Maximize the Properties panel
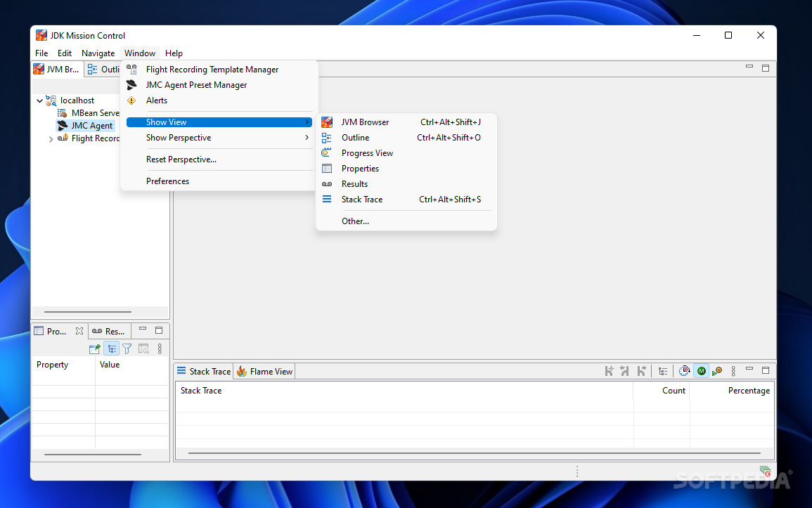812x508 pixels. coord(159,330)
